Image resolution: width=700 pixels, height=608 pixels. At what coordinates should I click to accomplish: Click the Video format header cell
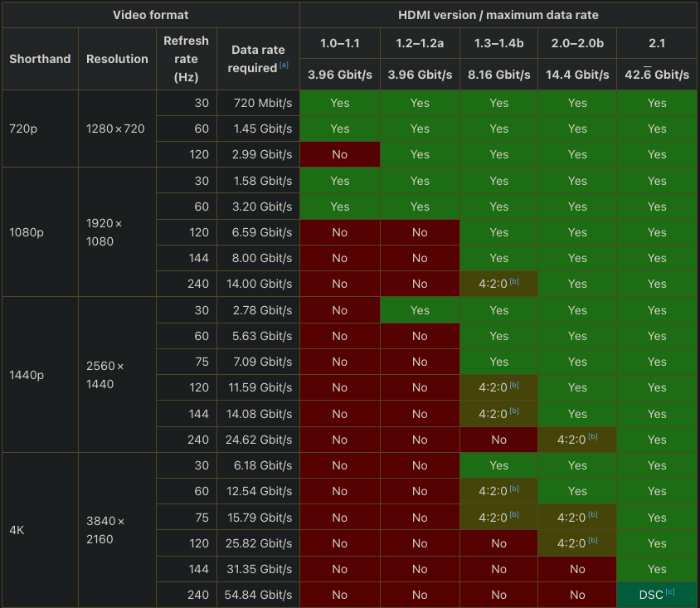[x=150, y=14]
